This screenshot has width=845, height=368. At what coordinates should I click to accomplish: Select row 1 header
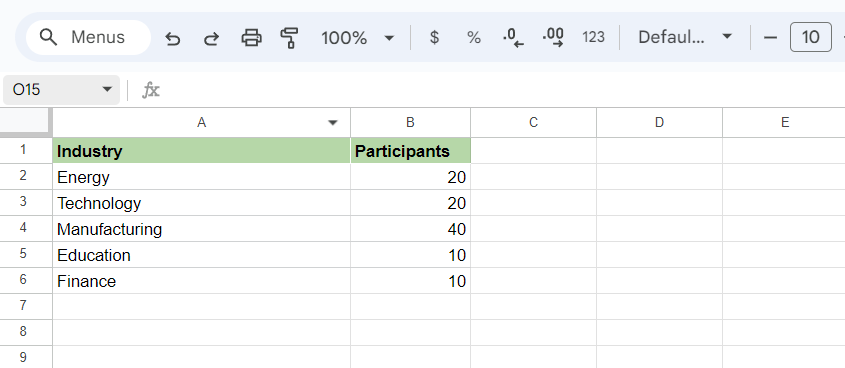(26, 150)
